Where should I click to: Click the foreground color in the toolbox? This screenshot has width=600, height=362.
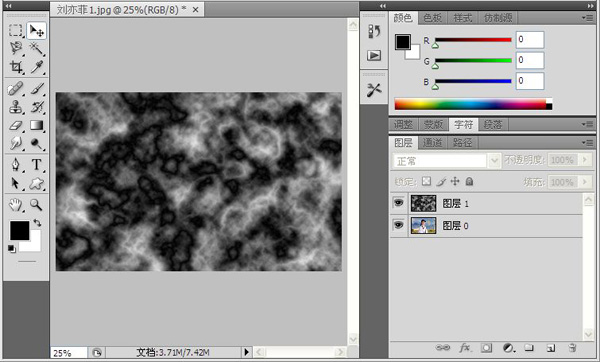click(x=19, y=230)
